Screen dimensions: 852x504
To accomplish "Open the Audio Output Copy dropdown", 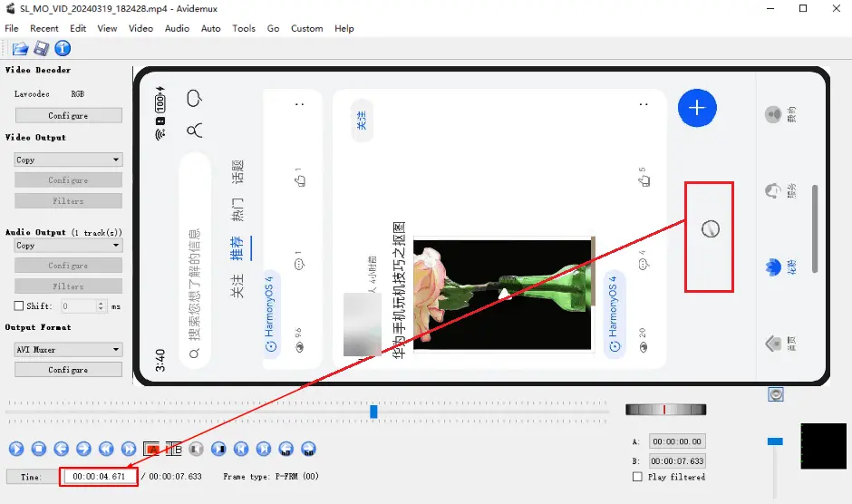I will click(69, 246).
